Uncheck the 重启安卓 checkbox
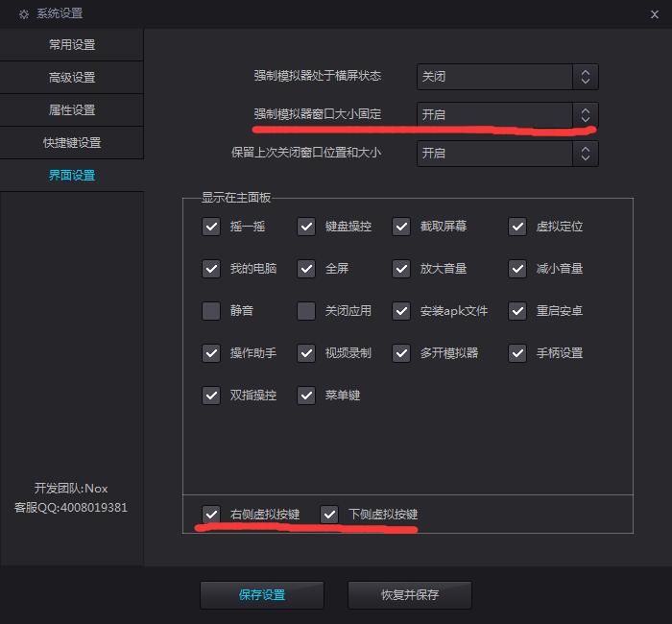 click(x=517, y=311)
